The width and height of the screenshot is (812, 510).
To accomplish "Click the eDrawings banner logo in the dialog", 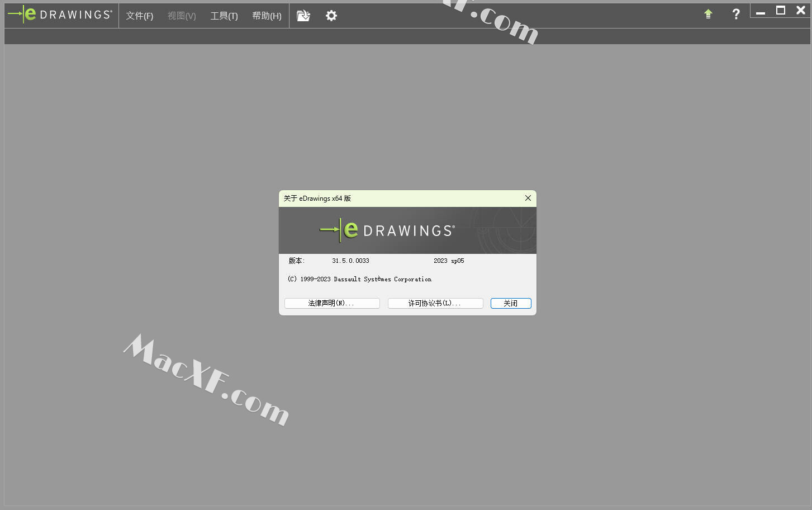I will point(387,230).
